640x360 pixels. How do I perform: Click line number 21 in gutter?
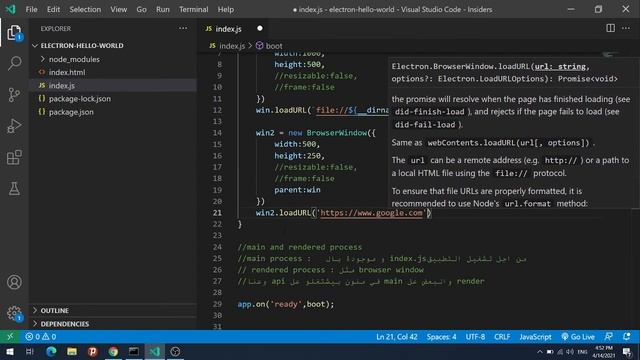point(217,213)
